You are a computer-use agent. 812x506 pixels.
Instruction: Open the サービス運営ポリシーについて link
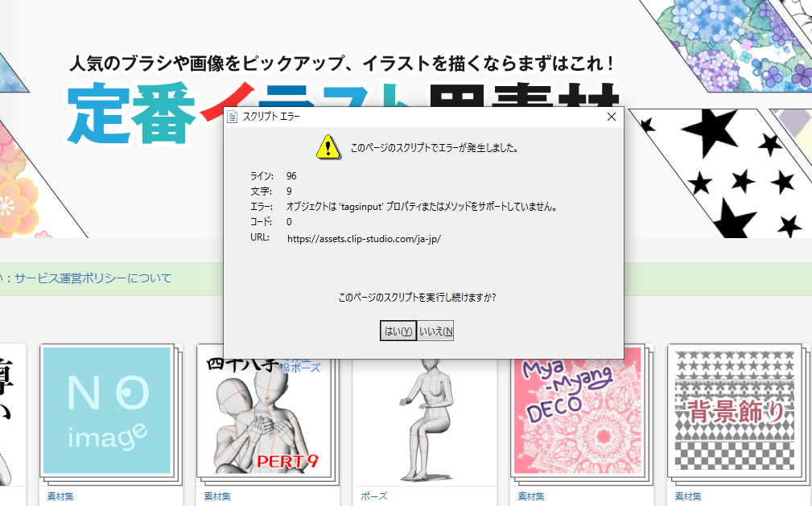click(x=93, y=278)
